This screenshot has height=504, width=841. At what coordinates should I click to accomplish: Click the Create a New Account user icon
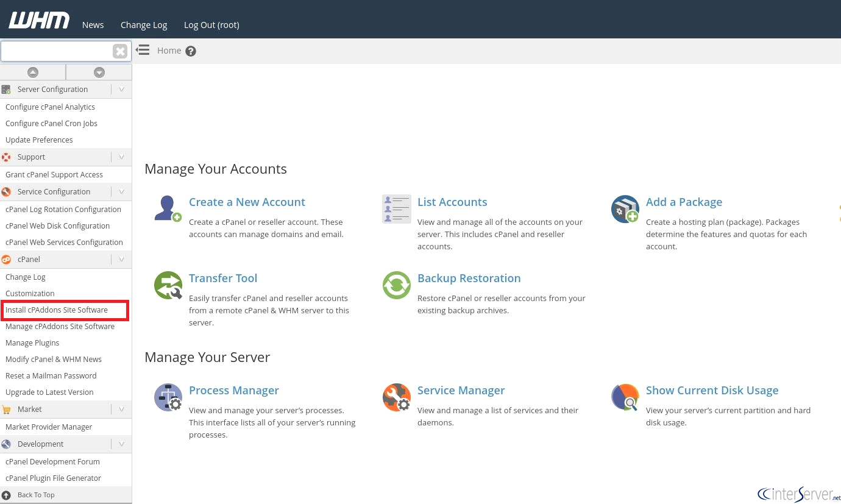click(168, 208)
